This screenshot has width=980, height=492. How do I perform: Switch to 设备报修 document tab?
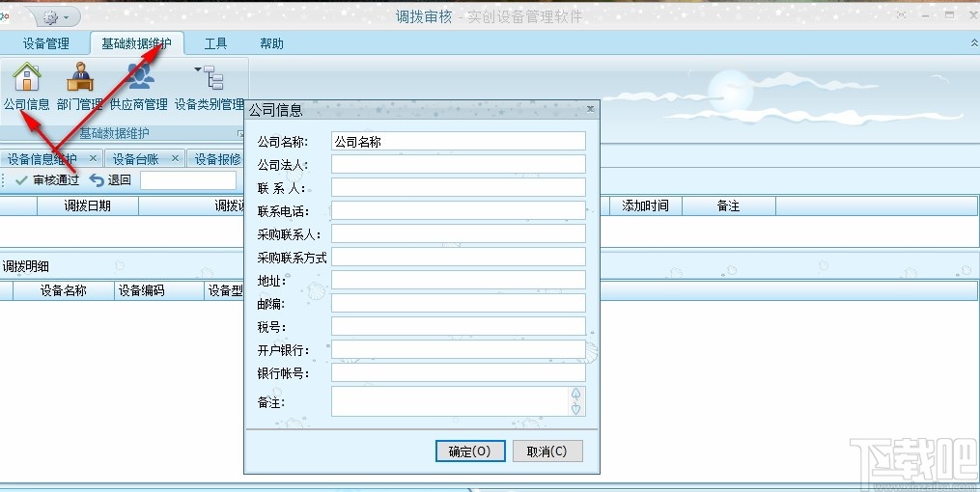[x=217, y=159]
